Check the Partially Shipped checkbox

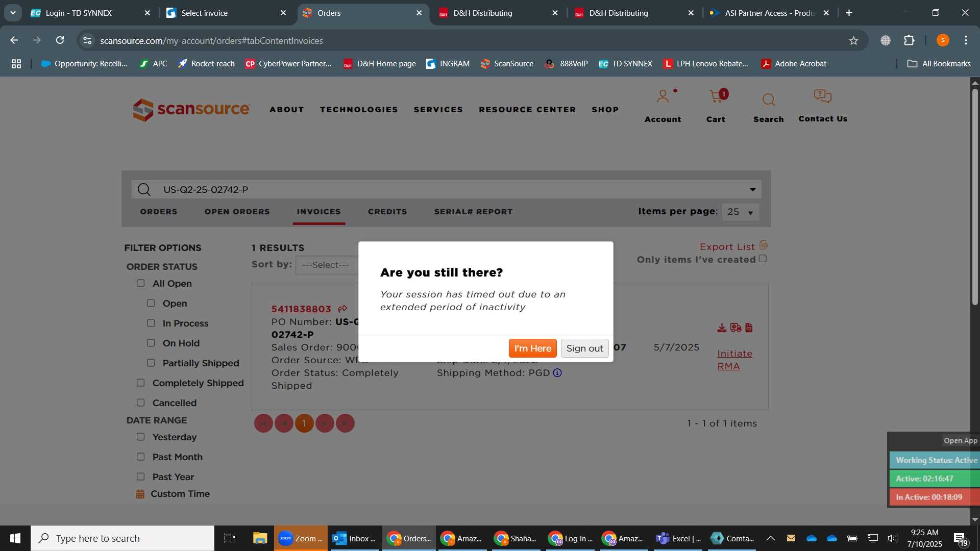pos(151,363)
